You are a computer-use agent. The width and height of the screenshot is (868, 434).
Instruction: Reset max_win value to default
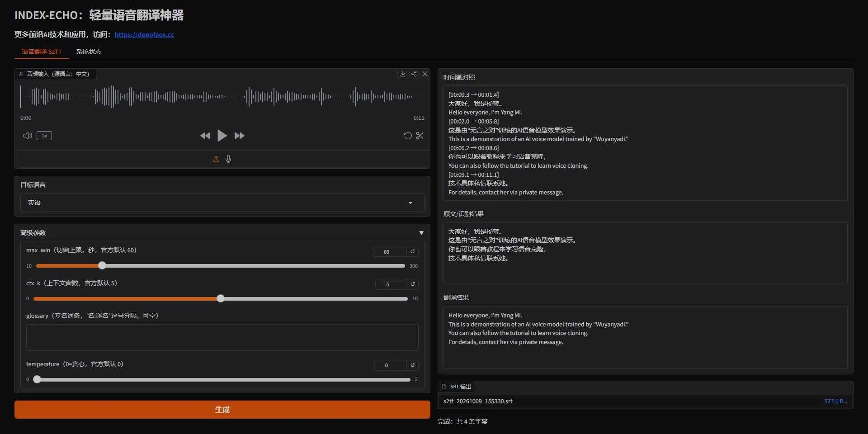[412, 251]
